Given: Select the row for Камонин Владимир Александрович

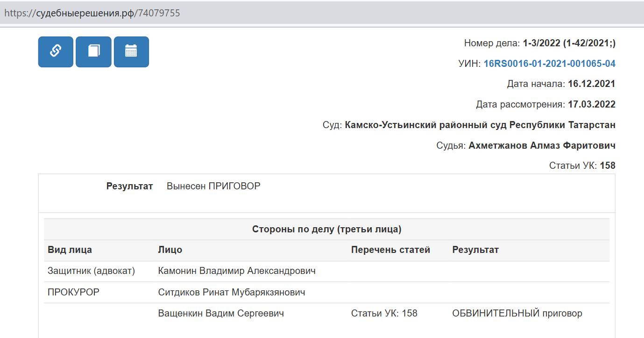Looking at the screenshot, I should click(x=326, y=271).
